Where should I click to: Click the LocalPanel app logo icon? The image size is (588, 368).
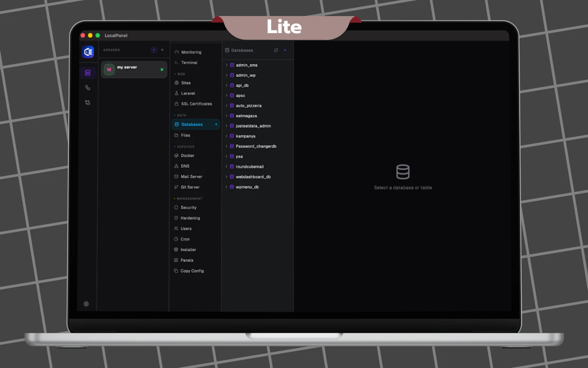(88, 52)
